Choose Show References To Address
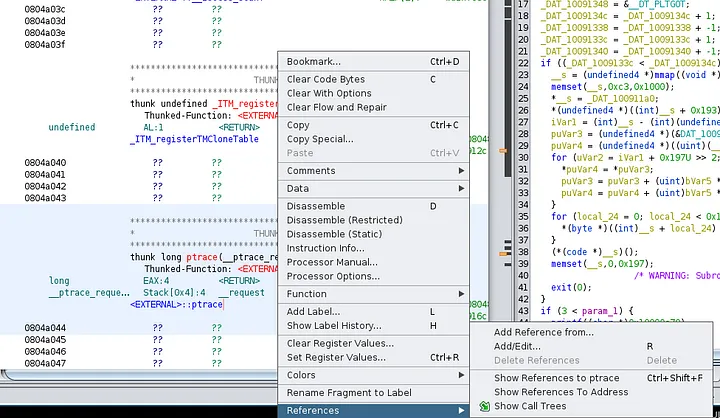The height and width of the screenshot is (418, 720). [x=591, y=392]
